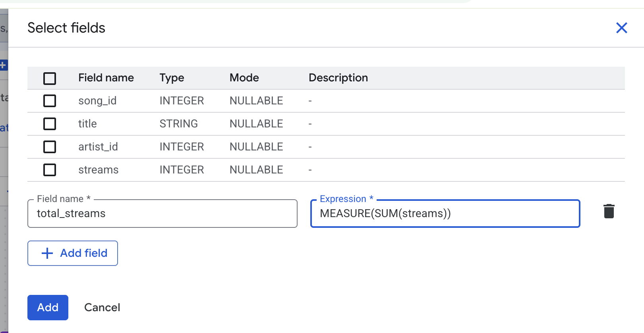The image size is (644, 333).
Task: Click the Description column header
Action: (x=338, y=78)
